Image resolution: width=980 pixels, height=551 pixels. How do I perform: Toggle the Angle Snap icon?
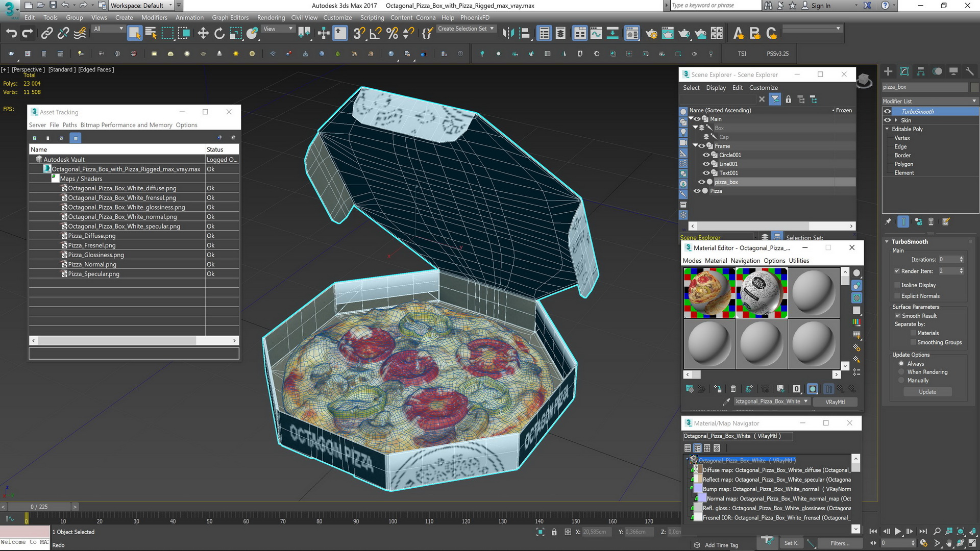[376, 34]
